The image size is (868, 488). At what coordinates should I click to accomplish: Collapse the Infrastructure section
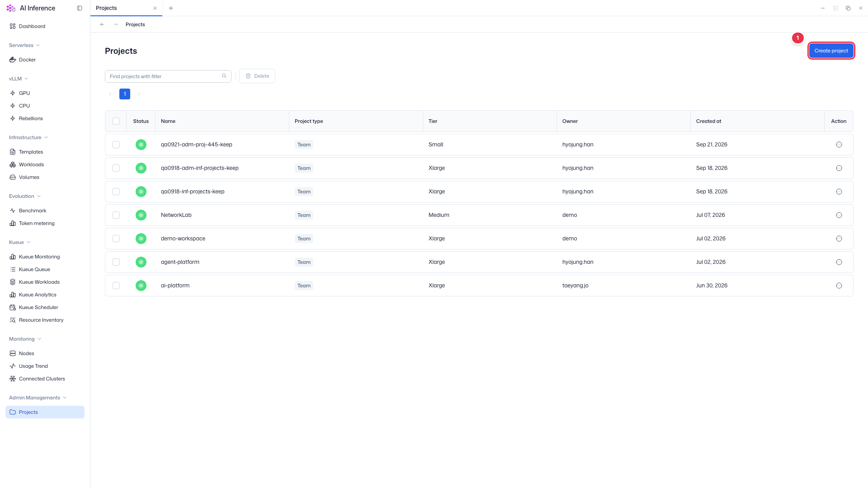tap(28, 137)
